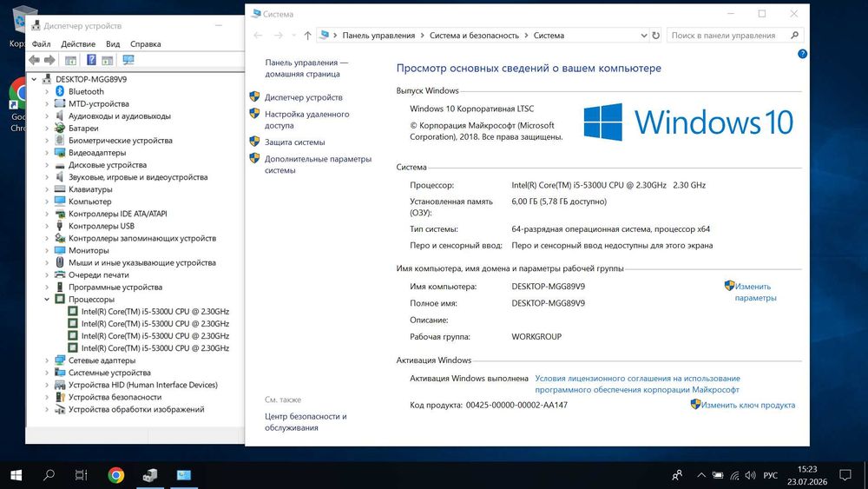
Task: Expand the Дисковые устройства node
Action: pos(47,165)
